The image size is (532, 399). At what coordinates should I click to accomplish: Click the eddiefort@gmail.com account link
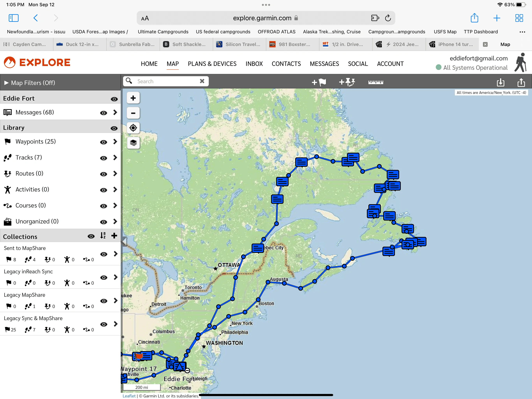[479, 58]
